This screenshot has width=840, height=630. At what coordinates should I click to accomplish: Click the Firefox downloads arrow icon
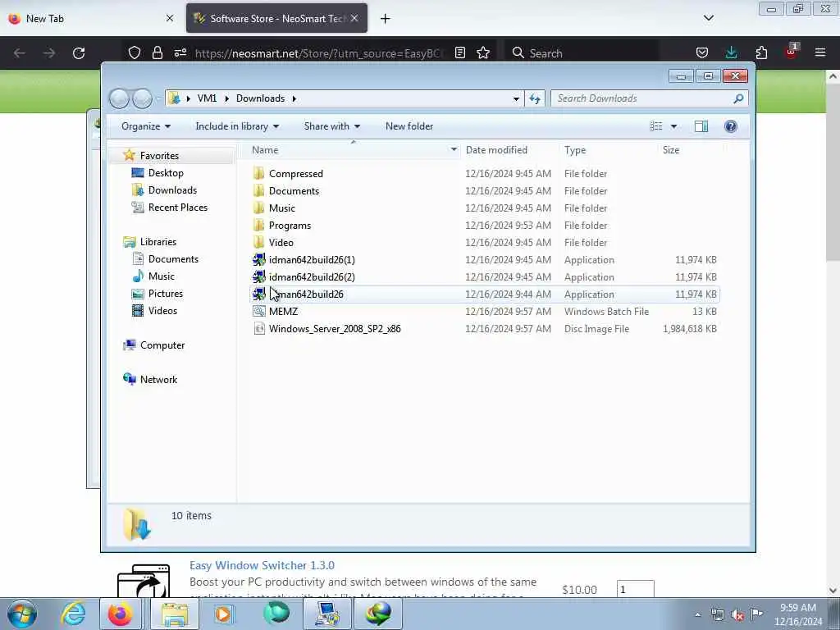731,52
